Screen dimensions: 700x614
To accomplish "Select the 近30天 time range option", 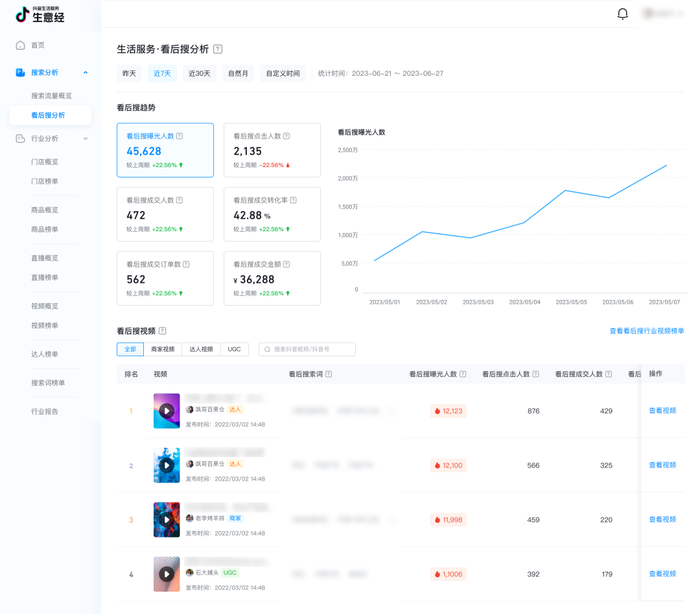I will tap(200, 73).
